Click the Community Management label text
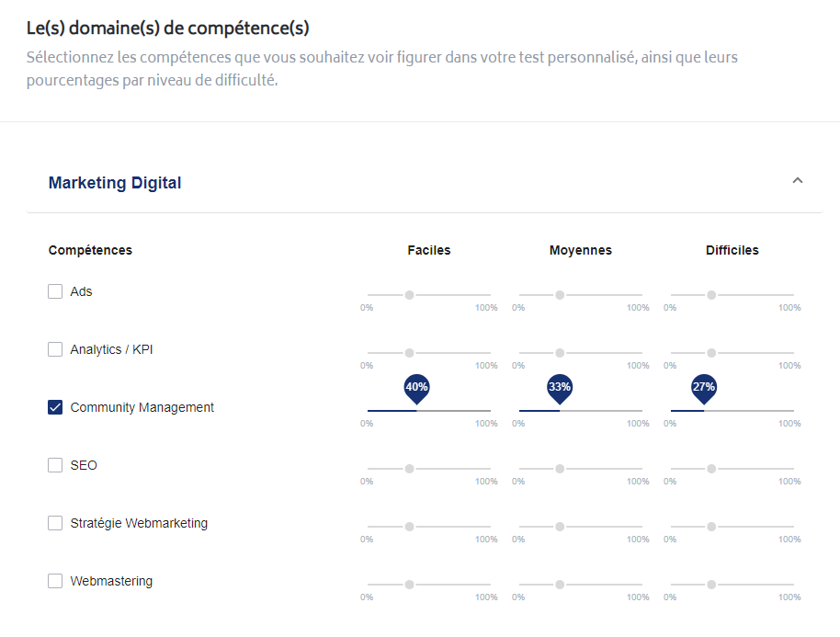 pyautogui.click(x=142, y=408)
